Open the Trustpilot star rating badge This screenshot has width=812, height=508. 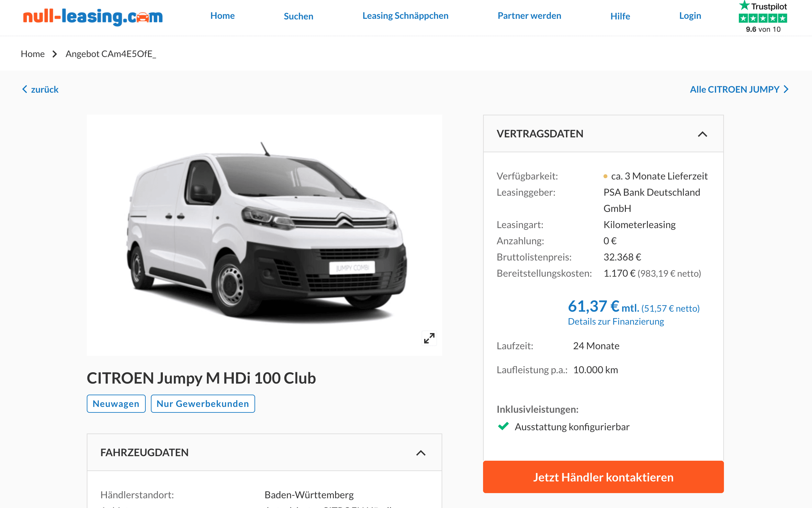click(x=763, y=18)
